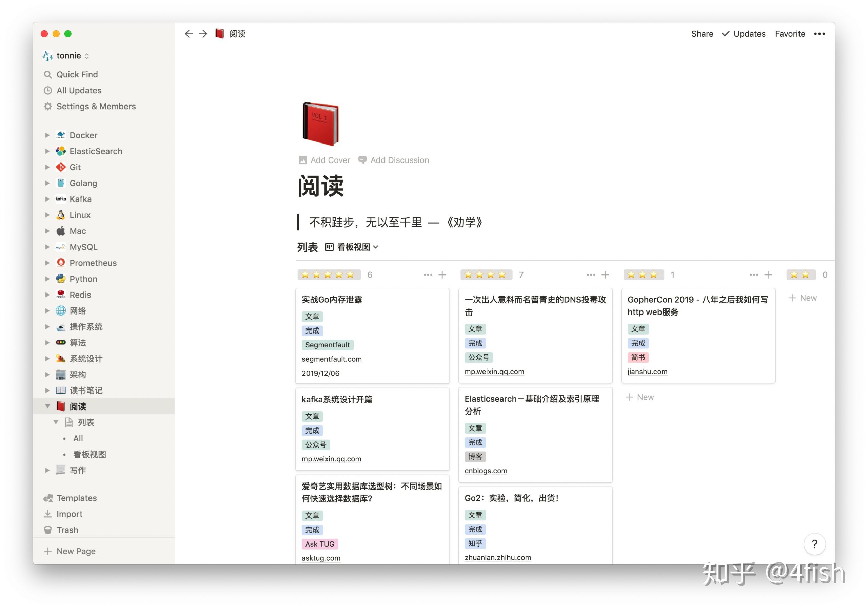Open the cnblogs.com link
Image resolution: width=868 pixels, height=608 pixels.
(x=486, y=471)
